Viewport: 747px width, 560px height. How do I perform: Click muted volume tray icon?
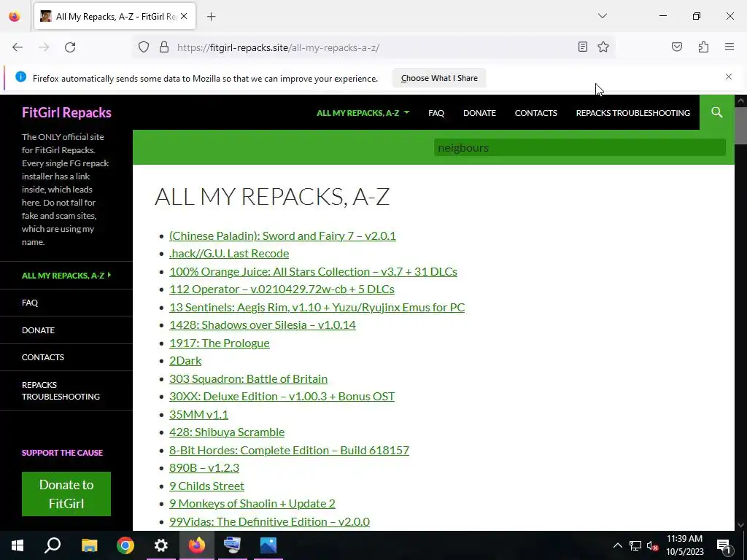click(652, 545)
